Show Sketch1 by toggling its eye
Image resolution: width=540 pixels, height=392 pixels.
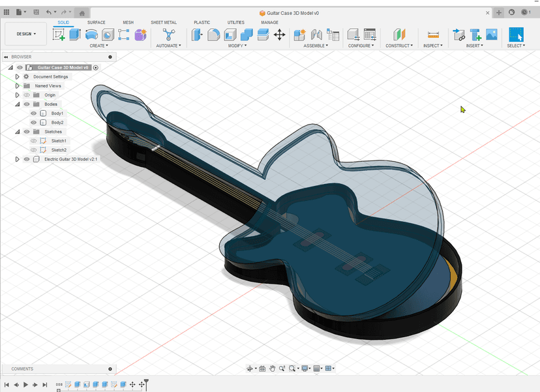[x=34, y=141]
